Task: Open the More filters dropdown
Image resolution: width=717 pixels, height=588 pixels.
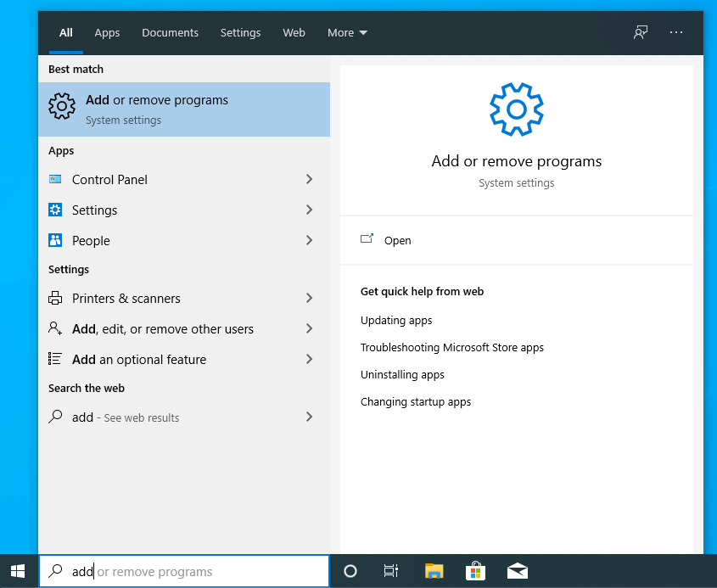Action: (x=346, y=32)
